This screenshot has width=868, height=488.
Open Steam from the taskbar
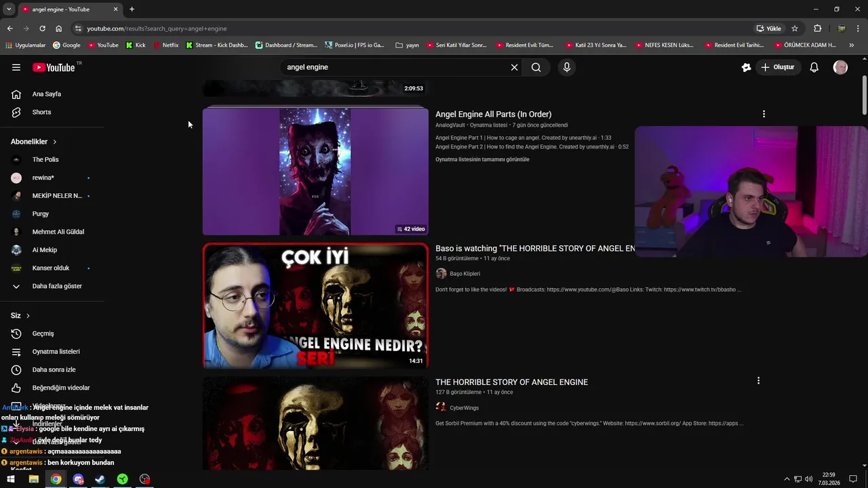tap(100, 479)
